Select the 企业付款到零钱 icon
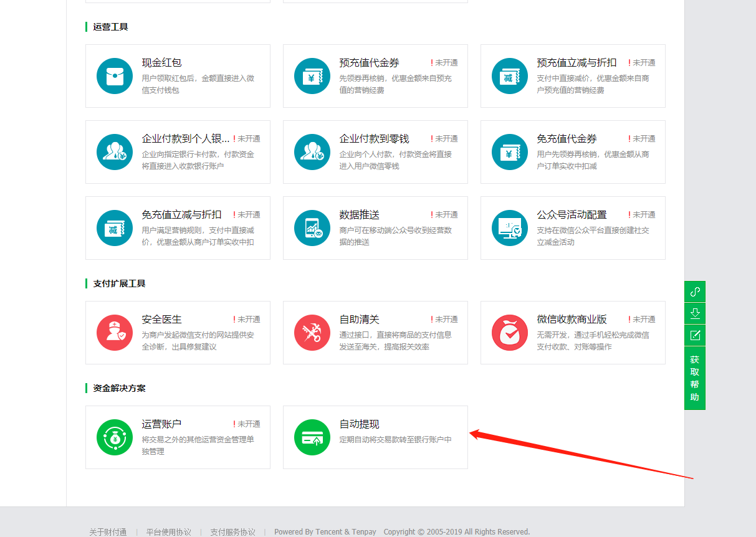Viewport: 756px width, 537px height. coord(312,152)
